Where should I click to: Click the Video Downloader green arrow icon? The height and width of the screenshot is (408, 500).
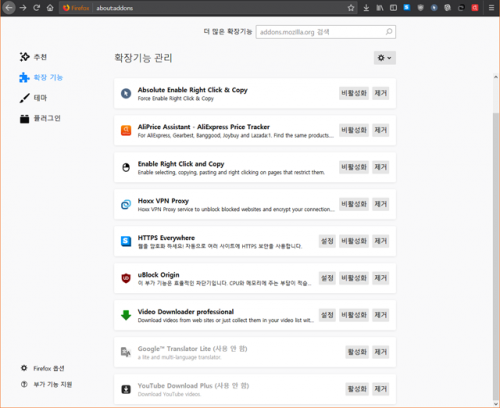point(126,315)
